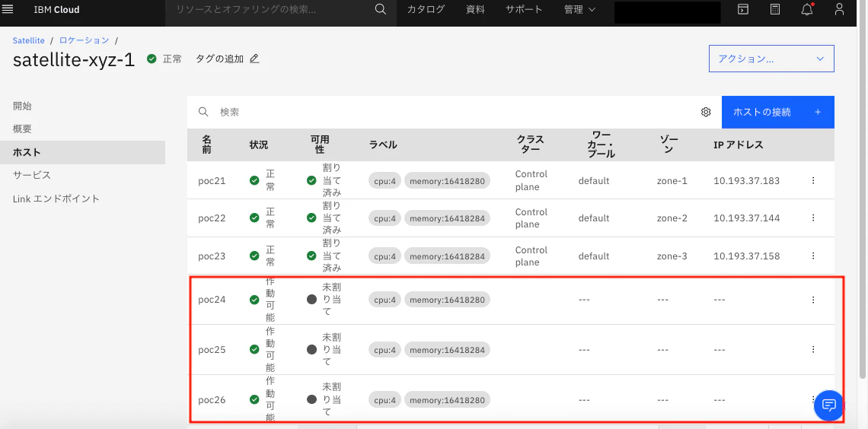Select host name poc23
This screenshot has height=429, width=868.
click(x=212, y=256)
